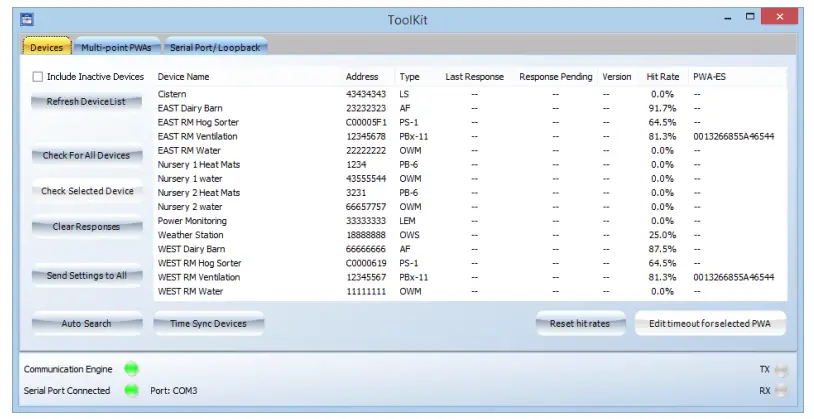Click Check For All Devices button
Viewport: 814px width, 419px height.
tap(86, 156)
